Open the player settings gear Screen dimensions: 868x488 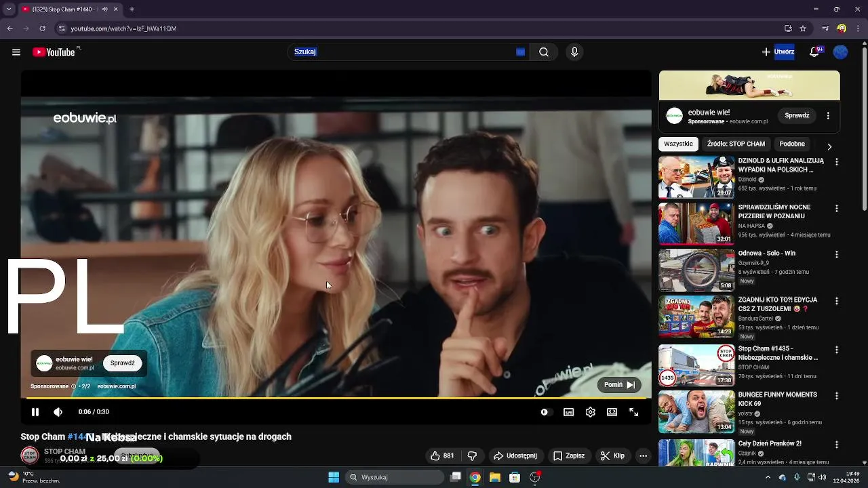point(590,412)
